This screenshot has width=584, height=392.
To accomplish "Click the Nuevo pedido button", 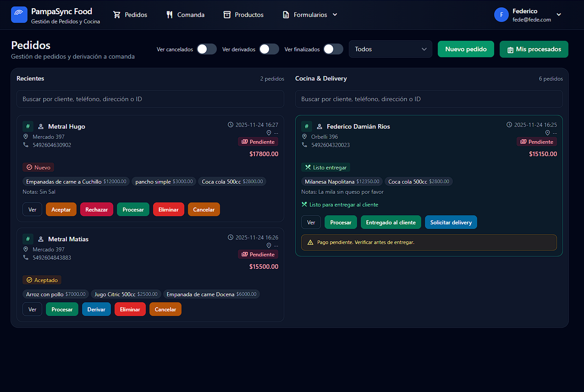I will click(x=466, y=49).
